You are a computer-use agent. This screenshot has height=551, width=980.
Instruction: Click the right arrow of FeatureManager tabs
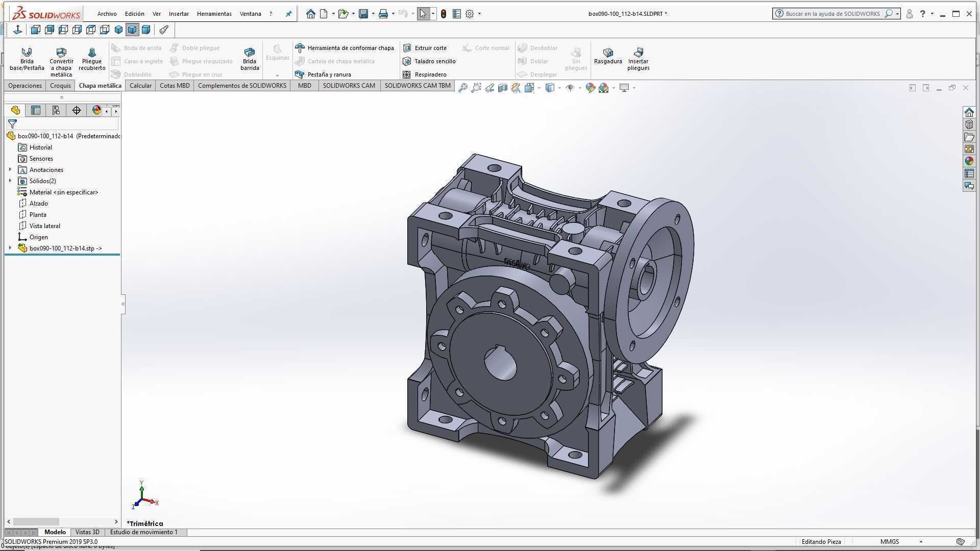pos(116,111)
